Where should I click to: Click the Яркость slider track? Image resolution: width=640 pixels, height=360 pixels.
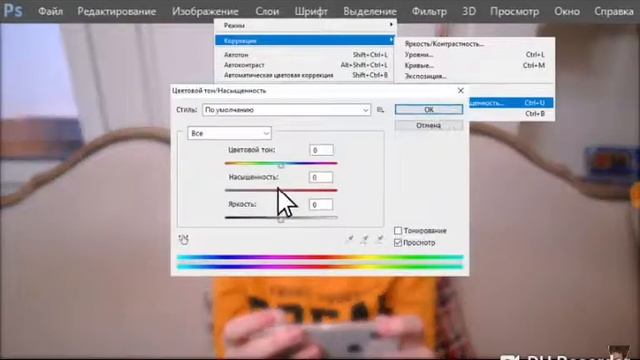click(281, 218)
